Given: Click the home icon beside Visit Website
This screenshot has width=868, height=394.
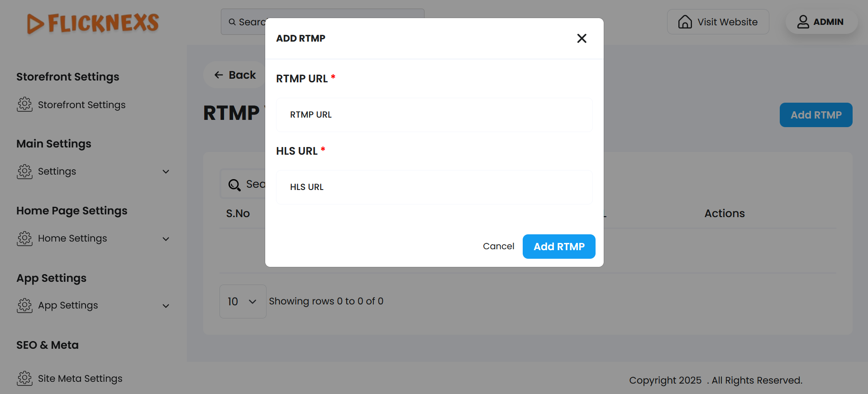Looking at the screenshot, I should pyautogui.click(x=685, y=22).
